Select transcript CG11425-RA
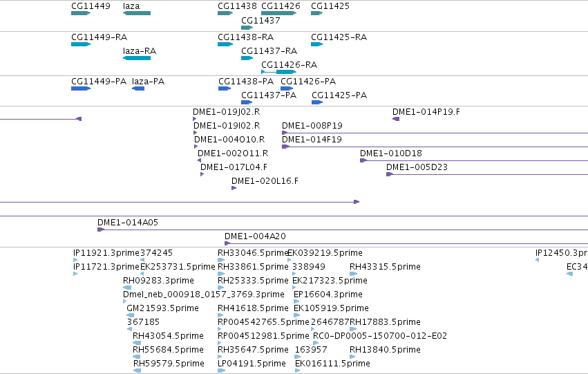 tap(317, 44)
